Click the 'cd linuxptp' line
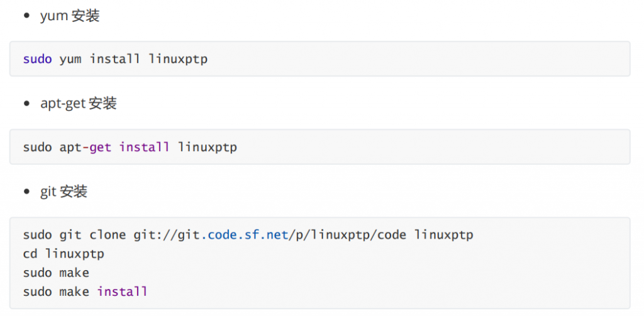This screenshot has height=316, width=644. [63, 254]
